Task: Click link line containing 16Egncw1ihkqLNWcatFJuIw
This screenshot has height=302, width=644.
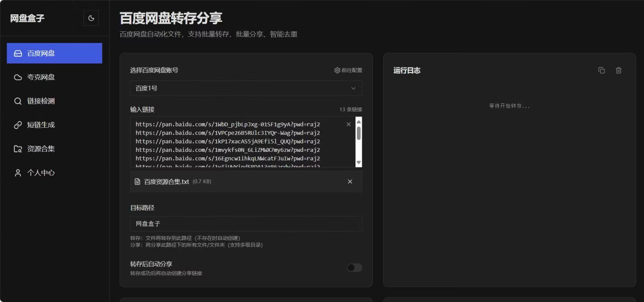Action: point(228,158)
